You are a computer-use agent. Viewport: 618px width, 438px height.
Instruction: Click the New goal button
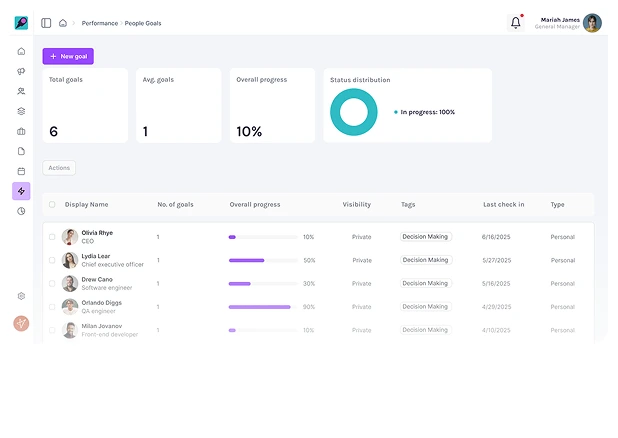[68, 56]
